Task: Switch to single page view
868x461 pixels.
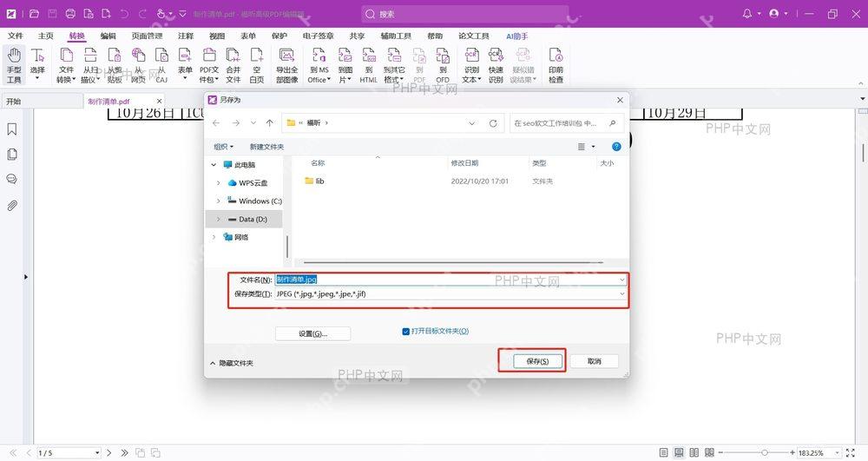Action: pos(664,452)
